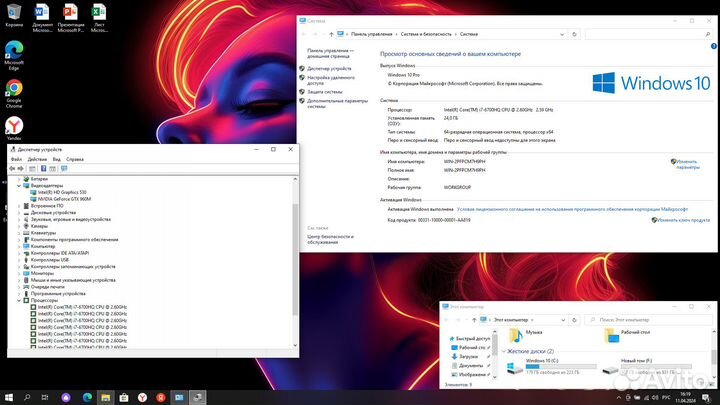Open the Music (Музыка) folder in This PC
Viewport: 720px width, 405px height.
click(x=526, y=336)
